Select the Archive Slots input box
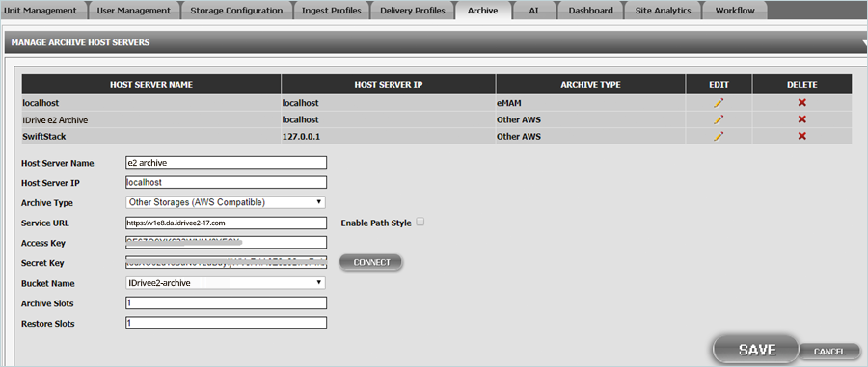868x367 pixels. [x=226, y=302]
